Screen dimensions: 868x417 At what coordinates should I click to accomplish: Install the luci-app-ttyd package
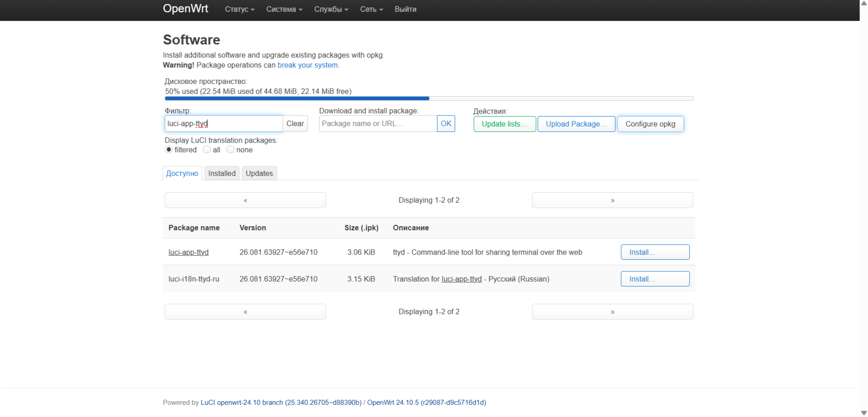(x=655, y=252)
